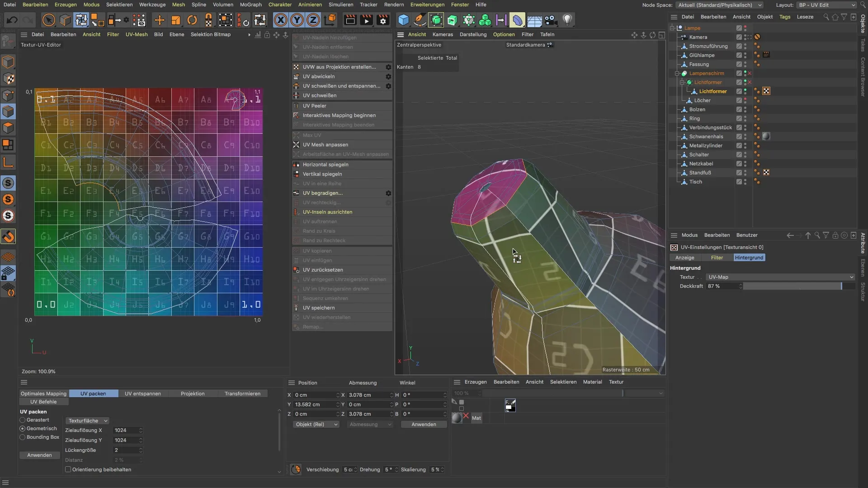Screen dimensions: 868x488
Task: Collapse the Lichtformer generator tree node
Action: point(682,82)
